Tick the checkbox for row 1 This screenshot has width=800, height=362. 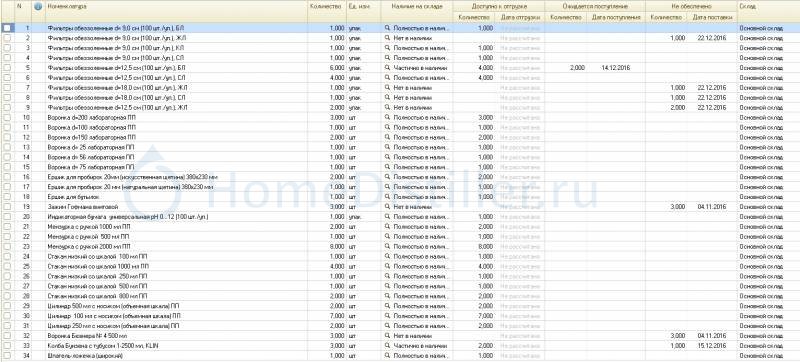(7, 28)
